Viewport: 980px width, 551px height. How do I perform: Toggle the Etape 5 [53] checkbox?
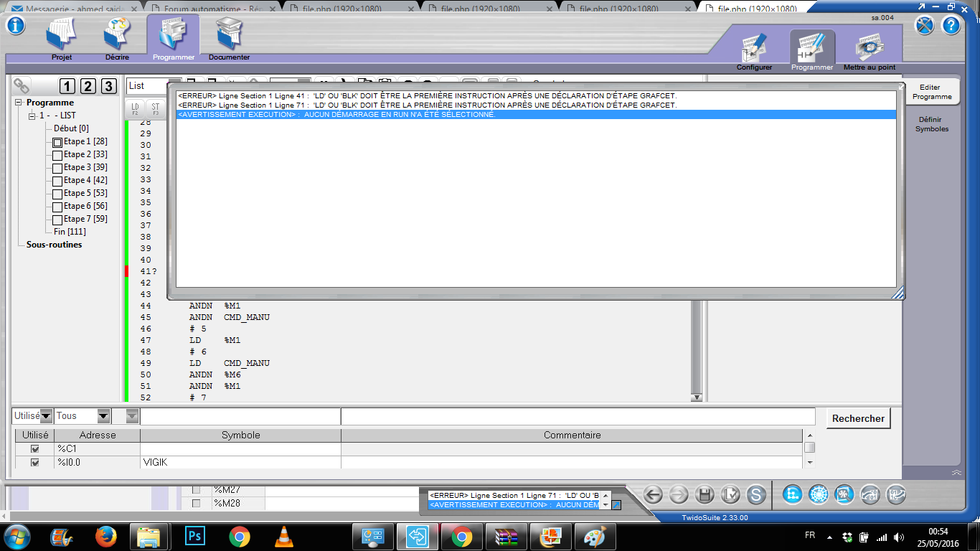tap(57, 194)
